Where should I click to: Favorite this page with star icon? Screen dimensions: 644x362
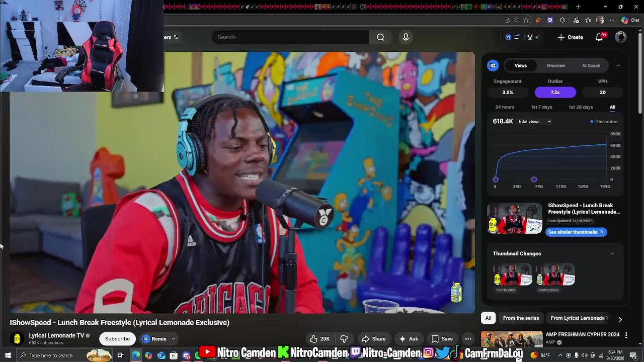526,20
